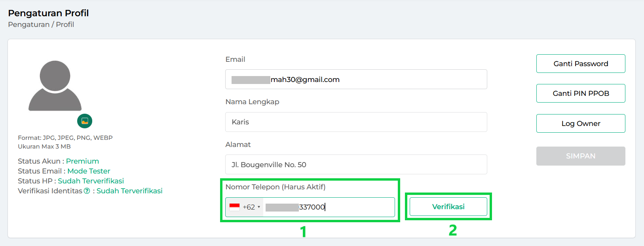This screenshot has width=644, height=246.
Task: Click the green upload profile photo icon
Action: point(85,121)
